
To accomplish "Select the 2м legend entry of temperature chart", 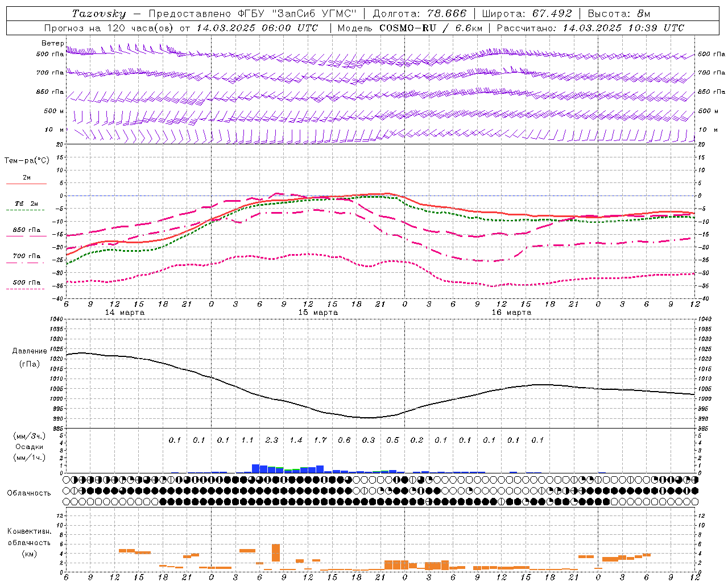I will tap(27, 178).
